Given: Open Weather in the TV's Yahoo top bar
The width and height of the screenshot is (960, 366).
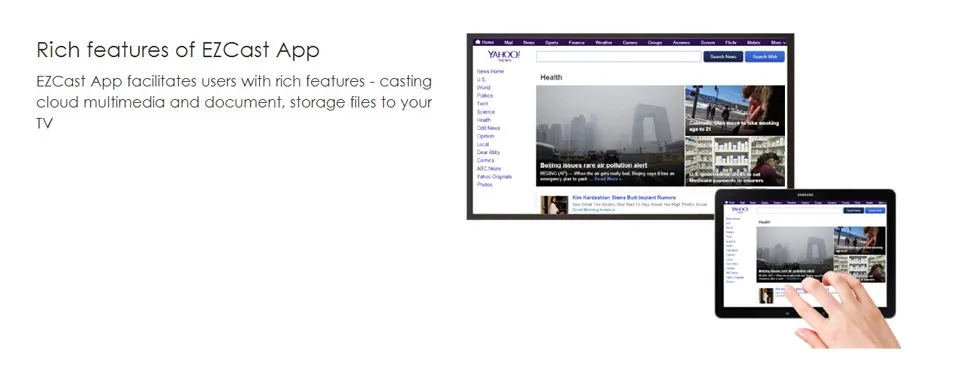Looking at the screenshot, I should (603, 43).
